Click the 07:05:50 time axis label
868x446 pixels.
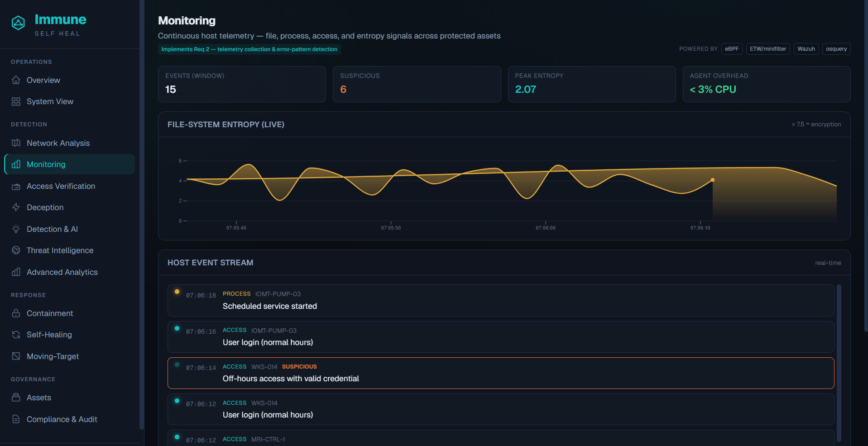(391, 228)
